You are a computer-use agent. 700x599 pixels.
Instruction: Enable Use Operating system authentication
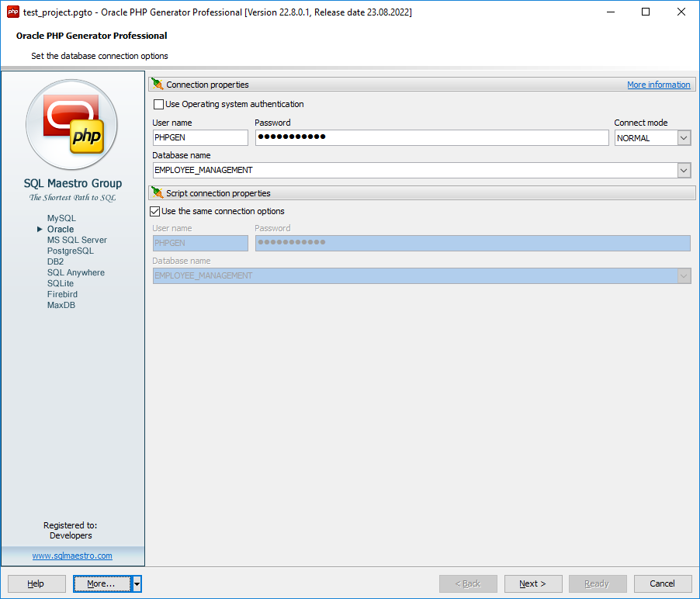click(x=159, y=105)
